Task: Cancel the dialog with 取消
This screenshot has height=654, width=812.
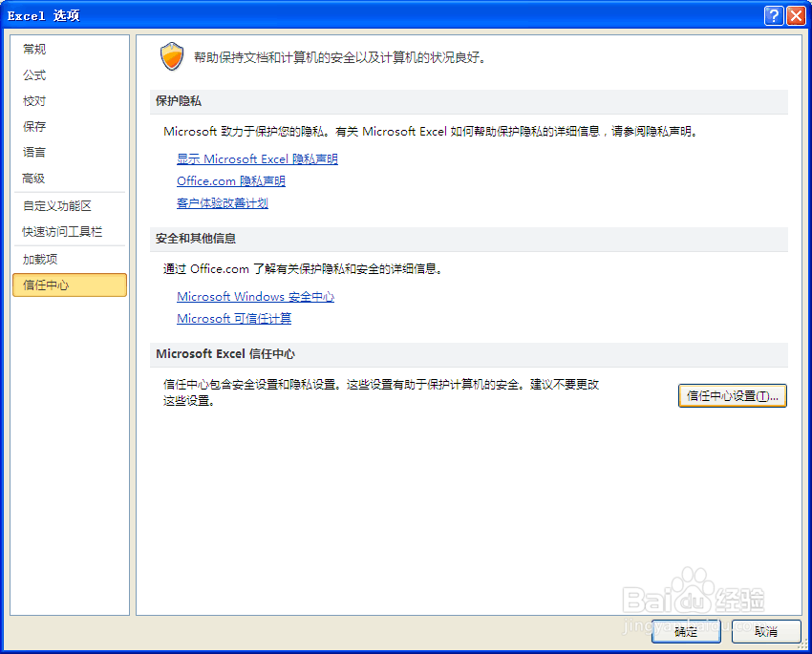Action: coord(766,631)
